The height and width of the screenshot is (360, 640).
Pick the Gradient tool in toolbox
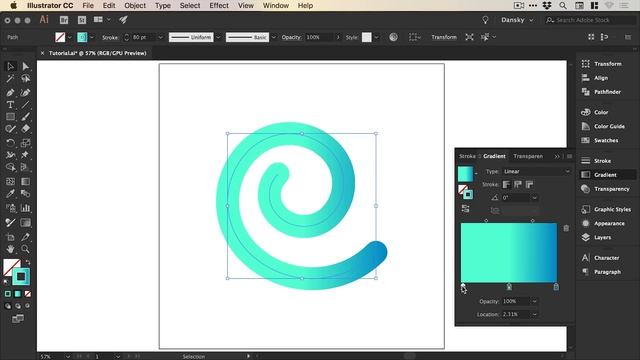[x=25, y=182]
